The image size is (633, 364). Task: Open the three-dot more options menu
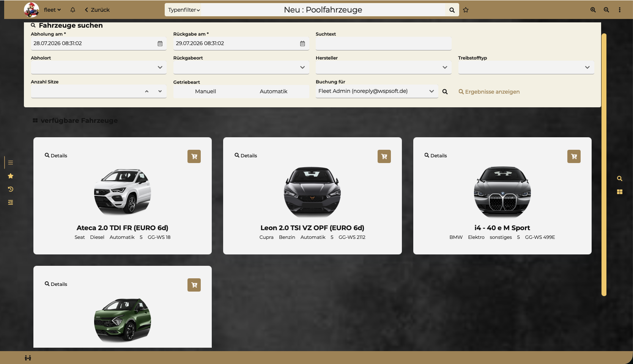(620, 10)
